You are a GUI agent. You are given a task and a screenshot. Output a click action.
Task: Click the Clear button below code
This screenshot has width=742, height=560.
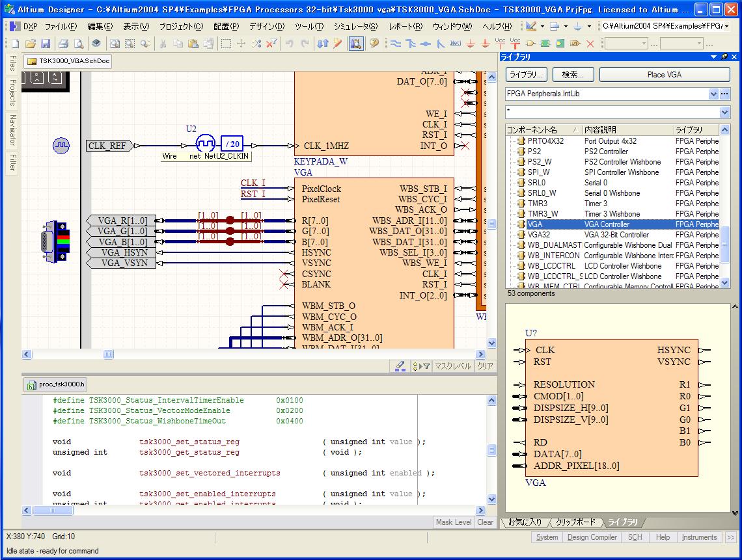point(485,522)
